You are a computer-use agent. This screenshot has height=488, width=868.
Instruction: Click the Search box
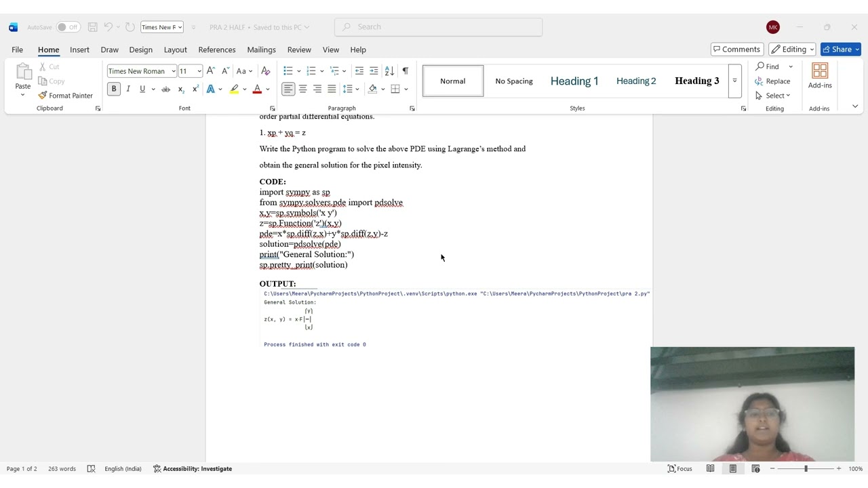tap(438, 27)
